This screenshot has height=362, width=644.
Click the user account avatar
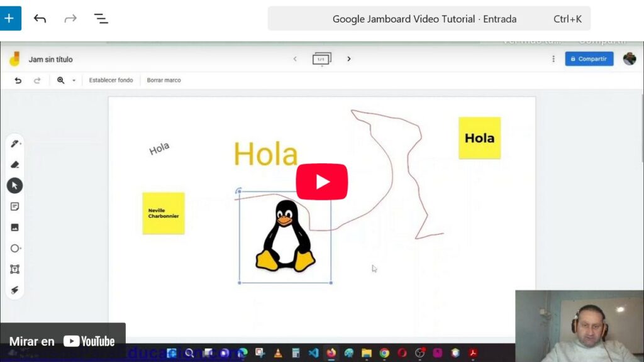tap(629, 58)
